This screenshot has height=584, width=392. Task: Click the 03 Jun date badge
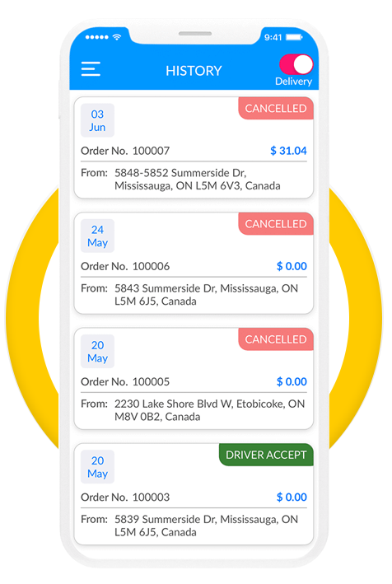pyautogui.click(x=97, y=120)
